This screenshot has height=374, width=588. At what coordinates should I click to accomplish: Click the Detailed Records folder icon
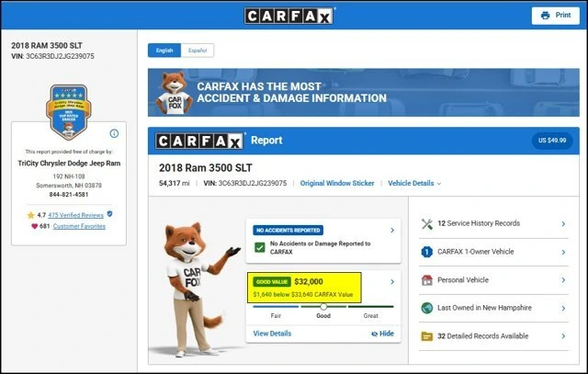[x=426, y=336]
